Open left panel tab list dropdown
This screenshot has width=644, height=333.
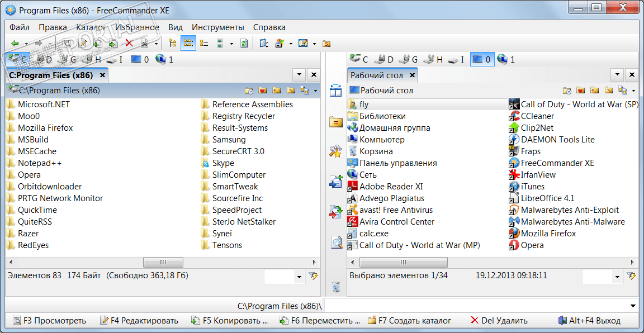[x=299, y=75]
